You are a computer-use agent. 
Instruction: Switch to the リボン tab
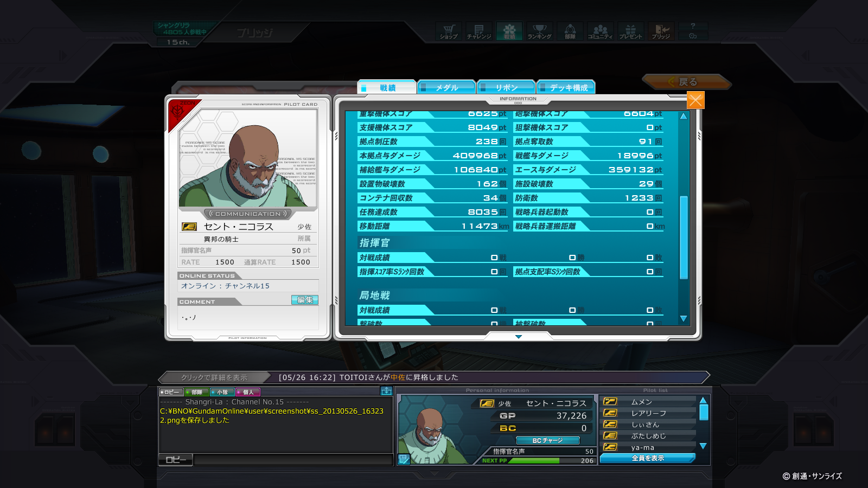click(506, 87)
